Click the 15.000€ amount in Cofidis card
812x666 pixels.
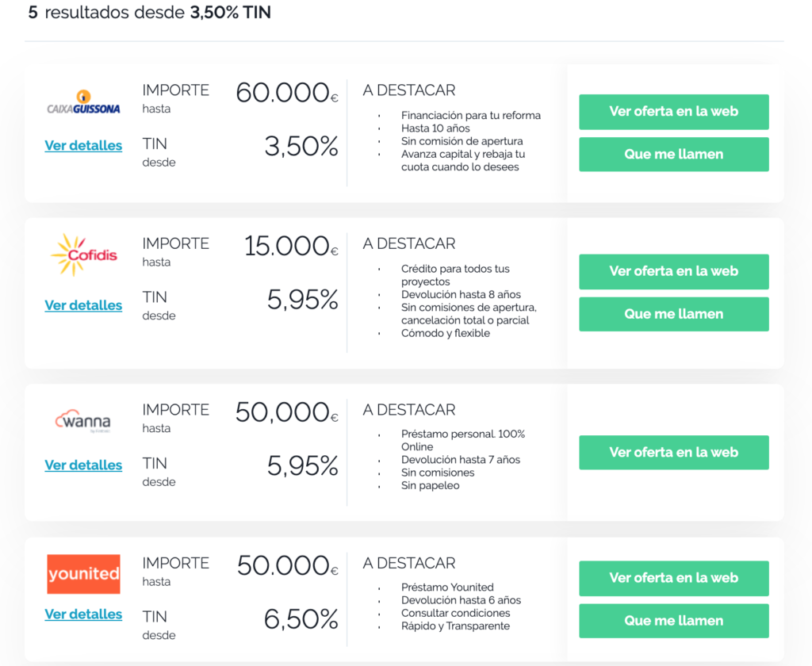[291, 246]
